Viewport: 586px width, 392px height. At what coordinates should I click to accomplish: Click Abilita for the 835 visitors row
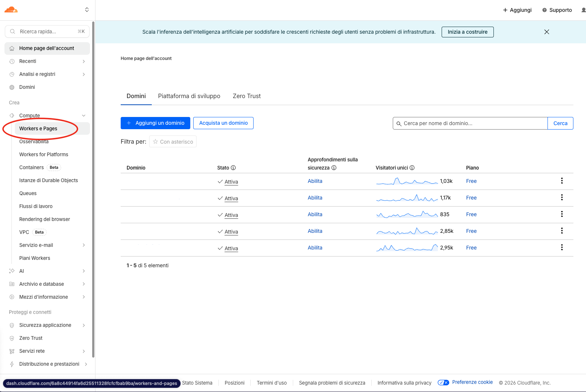tap(315, 214)
